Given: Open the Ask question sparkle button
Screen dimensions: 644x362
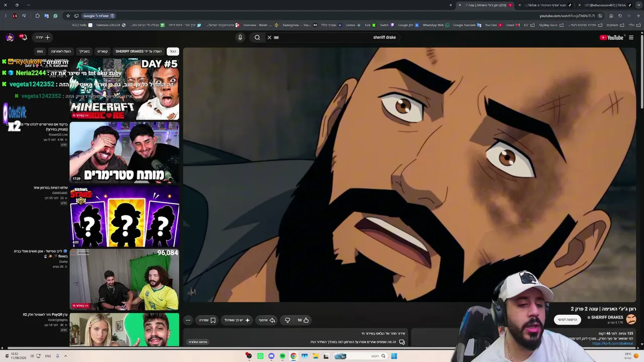Looking at the screenshot, I should pos(237,320).
